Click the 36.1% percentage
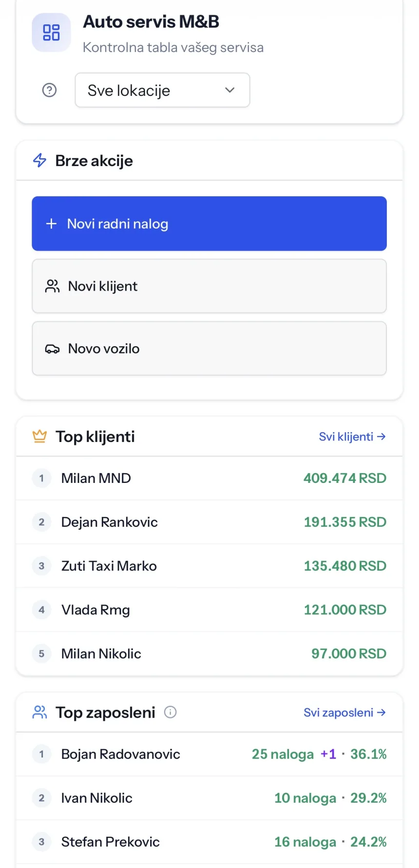 point(368,754)
